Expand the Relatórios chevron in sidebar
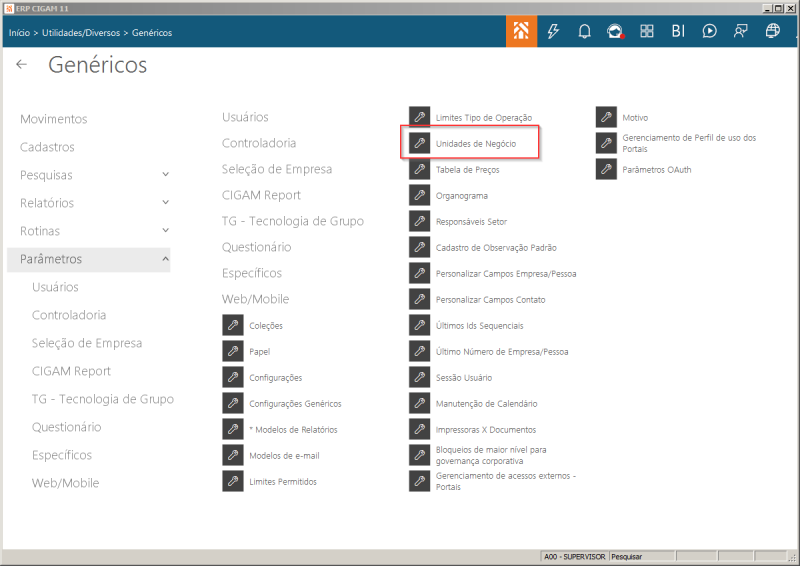This screenshot has height=566, width=800. coord(165,203)
